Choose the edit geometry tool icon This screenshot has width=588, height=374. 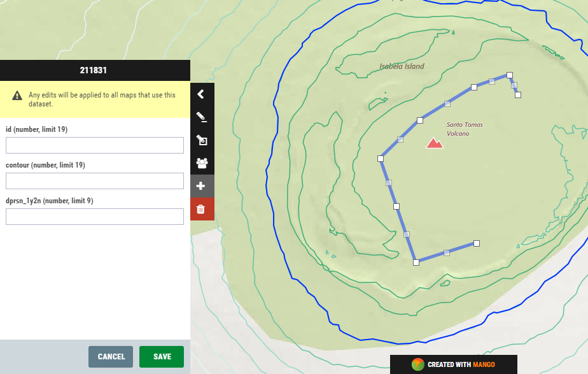click(x=202, y=140)
